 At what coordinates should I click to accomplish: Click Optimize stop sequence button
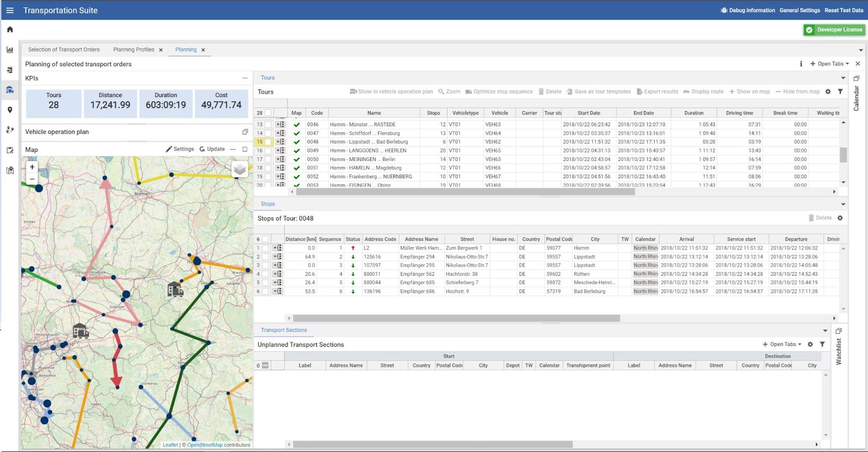[499, 92]
